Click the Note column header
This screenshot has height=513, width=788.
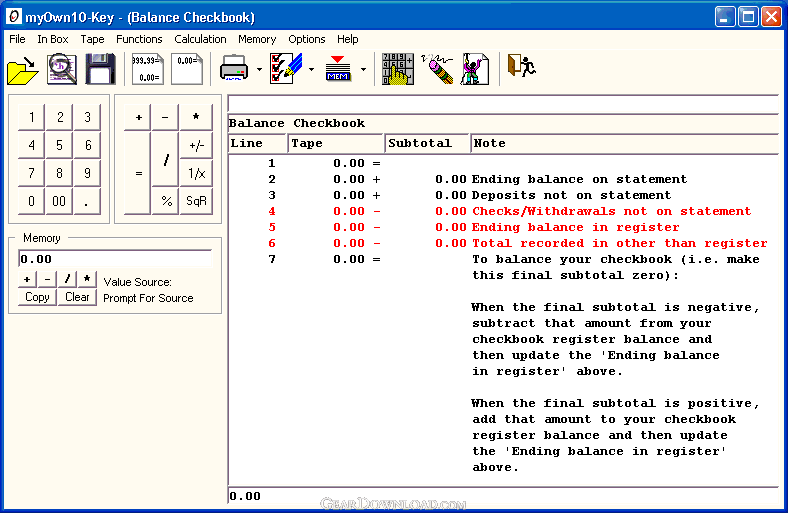[x=624, y=143]
